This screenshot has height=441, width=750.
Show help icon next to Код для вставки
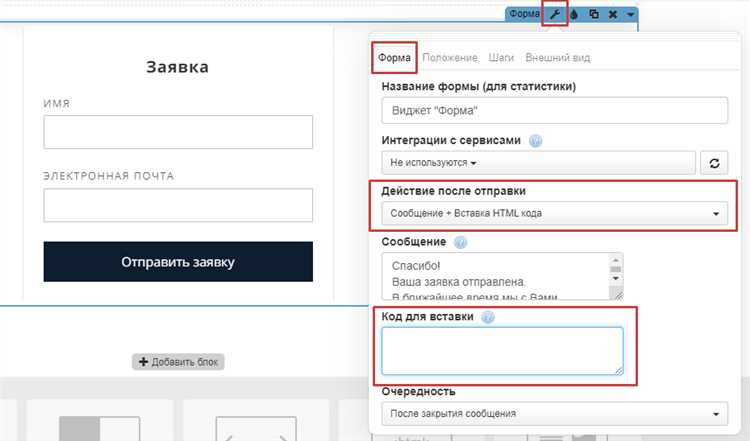coord(487,317)
